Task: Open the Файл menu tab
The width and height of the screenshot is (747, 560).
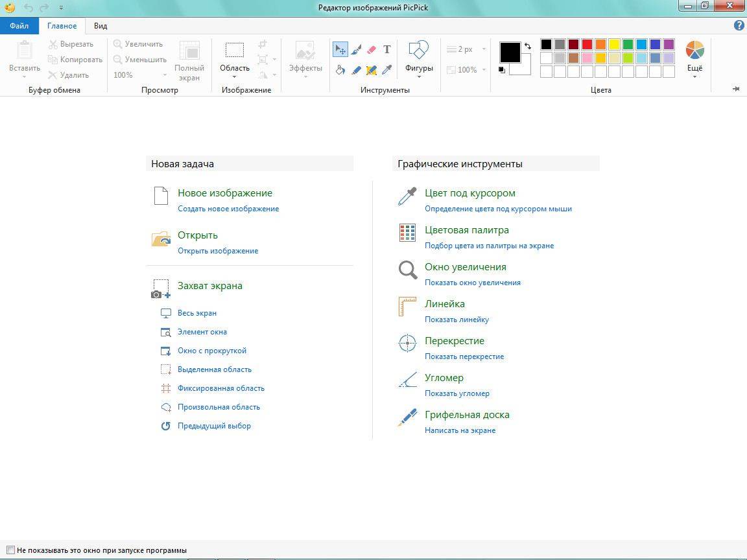Action: coord(19,26)
